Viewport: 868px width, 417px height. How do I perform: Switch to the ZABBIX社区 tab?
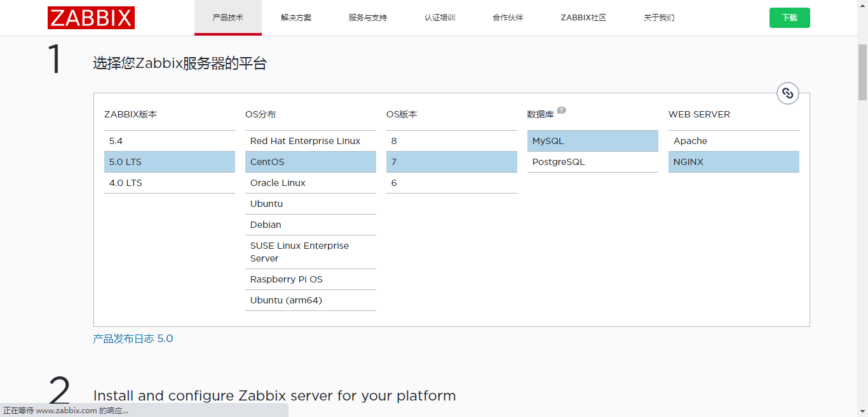click(x=583, y=18)
